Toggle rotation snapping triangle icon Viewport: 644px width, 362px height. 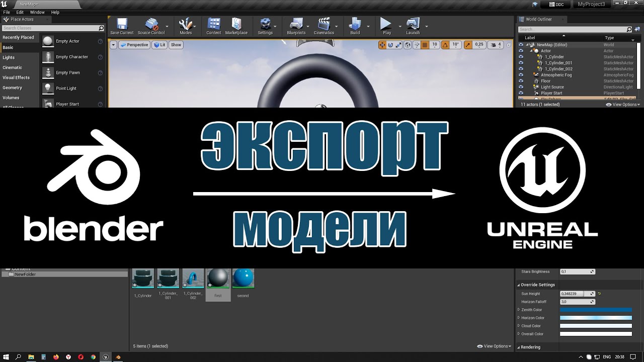coord(445,45)
